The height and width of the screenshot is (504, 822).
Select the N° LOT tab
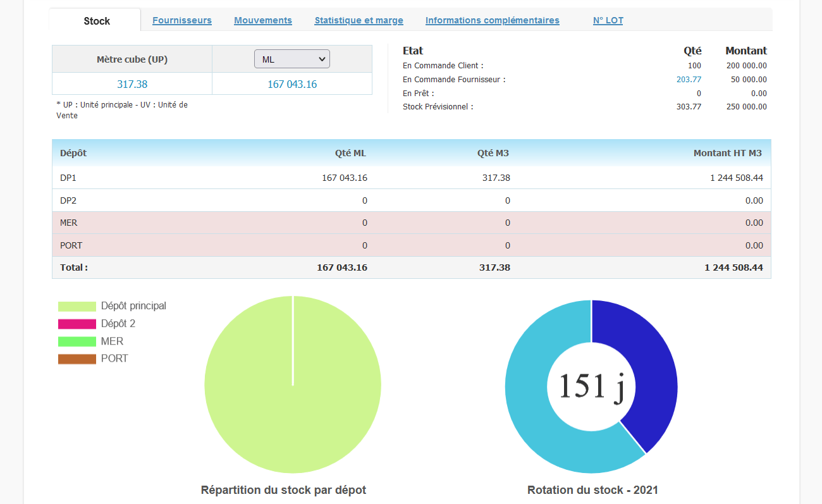pyautogui.click(x=608, y=20)
